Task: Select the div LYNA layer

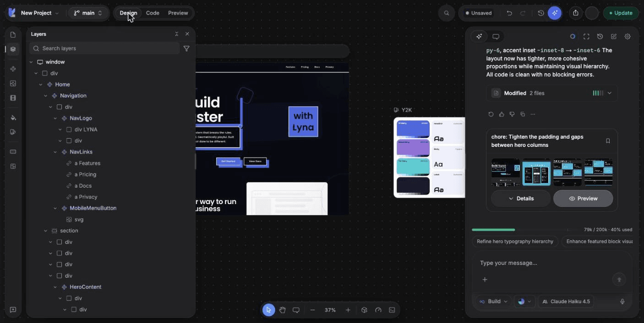Action: pos(86,129)
